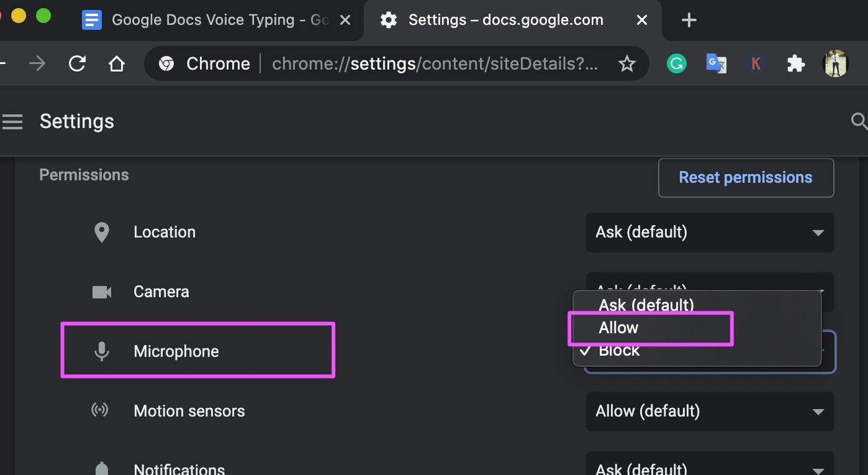
Task: Click Reset permissions button
Action: pyautogui.click(x=746, y=177)
